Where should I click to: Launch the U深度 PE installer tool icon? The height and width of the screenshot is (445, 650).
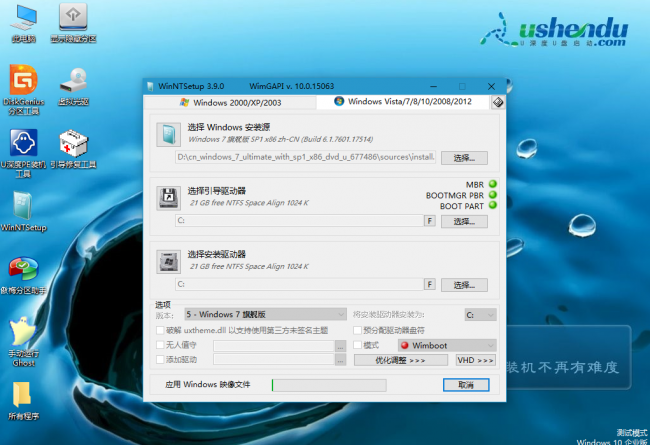click(24, 153)
